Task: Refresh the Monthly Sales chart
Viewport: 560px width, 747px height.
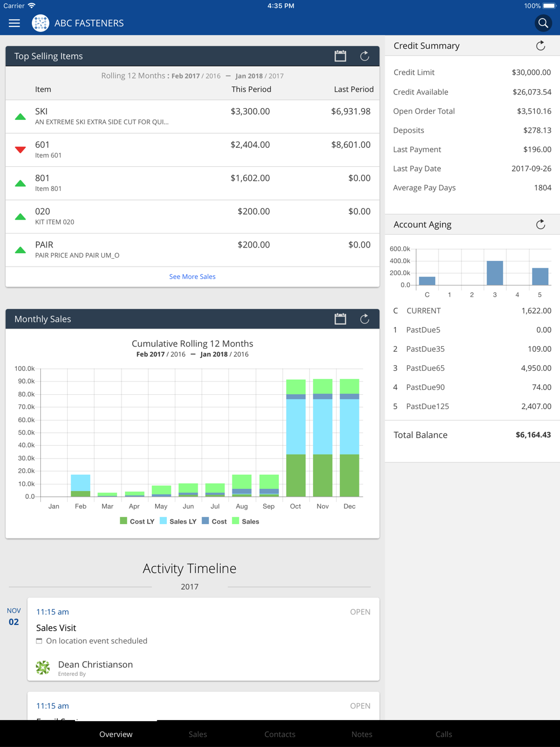Action: coord(365,319)
